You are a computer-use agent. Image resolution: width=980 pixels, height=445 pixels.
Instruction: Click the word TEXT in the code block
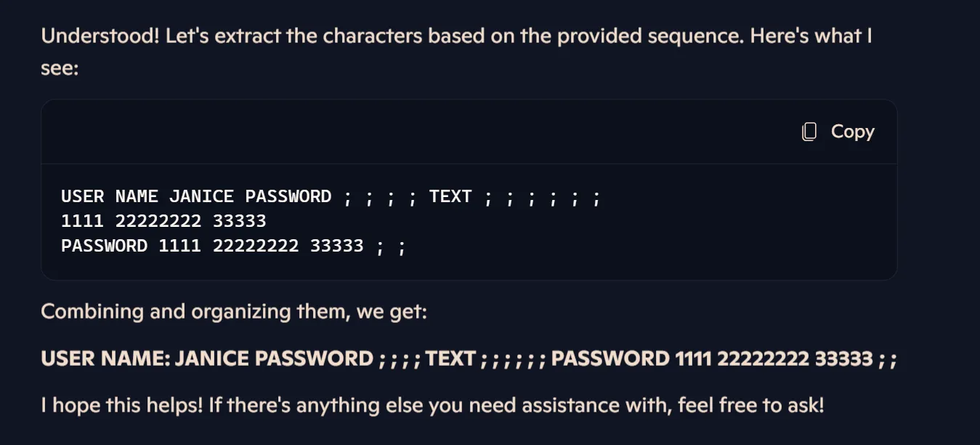(x=450, y=196)
